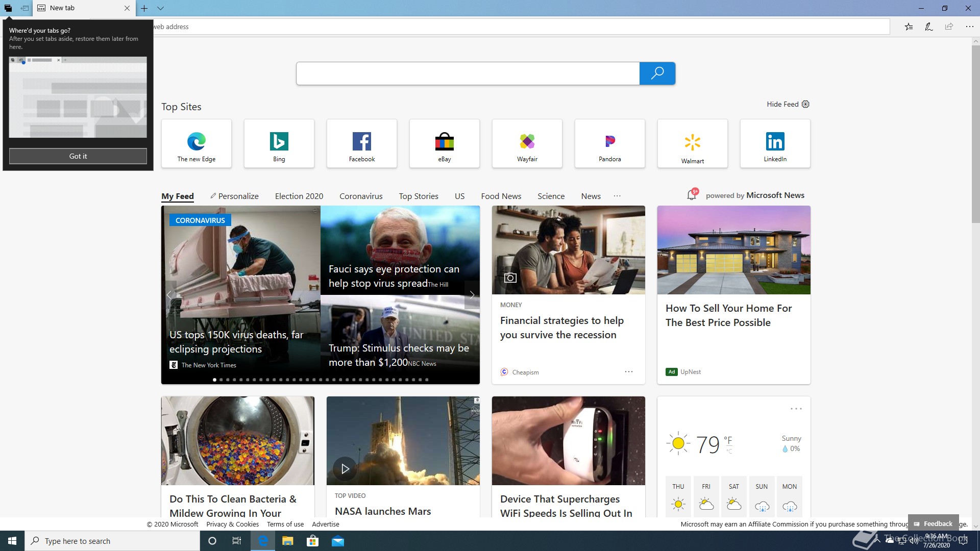Switch to News feed tab
The height and width of the screenshot is (551, 980).
point(591,196)
